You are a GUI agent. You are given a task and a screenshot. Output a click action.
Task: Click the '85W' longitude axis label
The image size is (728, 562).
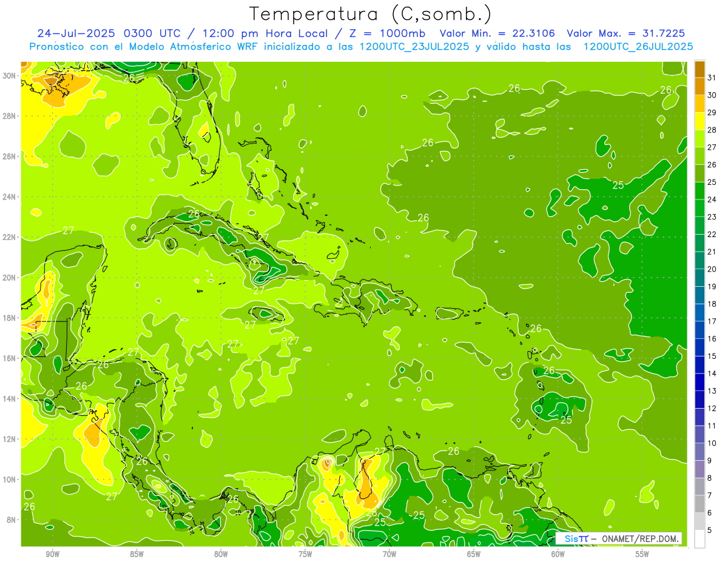pyautogui.click(x=136, y=554)
